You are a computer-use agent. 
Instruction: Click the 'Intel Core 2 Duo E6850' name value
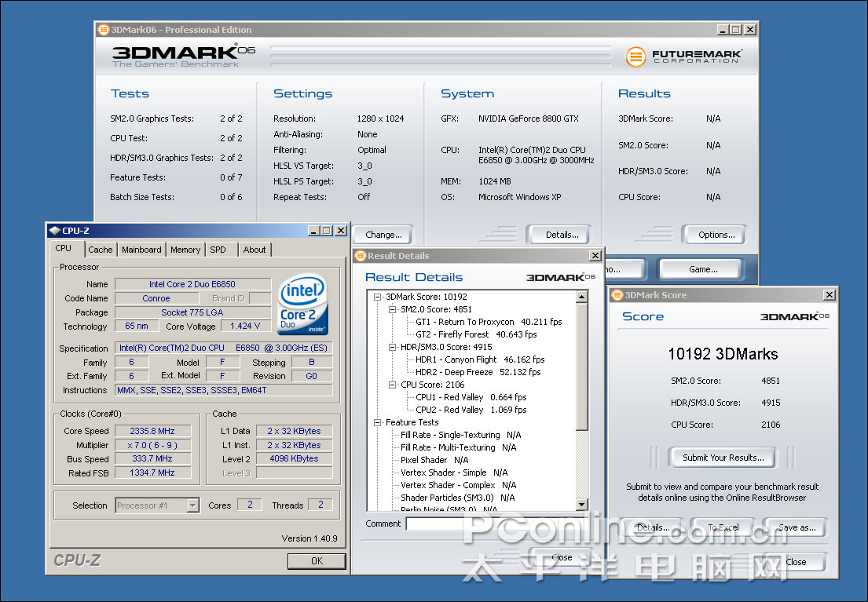192,284
